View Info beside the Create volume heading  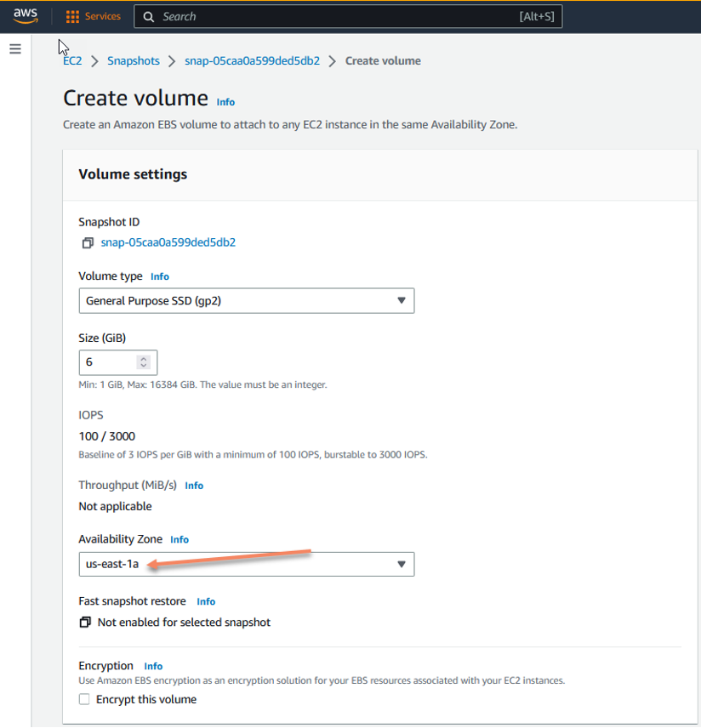(x=225, y=102)
